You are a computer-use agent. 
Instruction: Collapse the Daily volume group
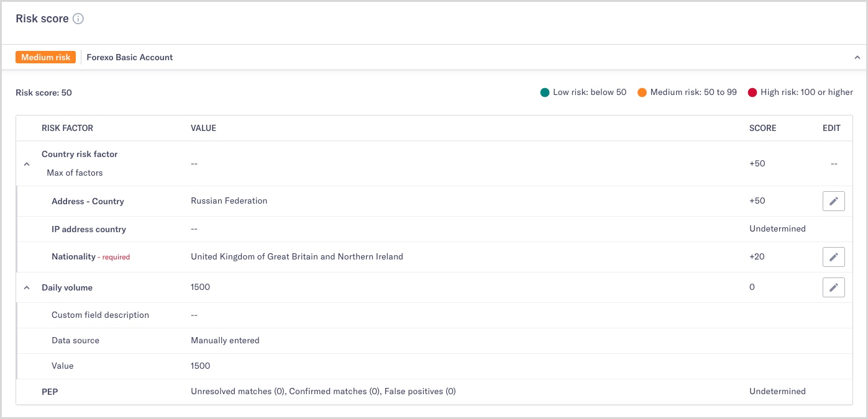click(x=26, y=287)
